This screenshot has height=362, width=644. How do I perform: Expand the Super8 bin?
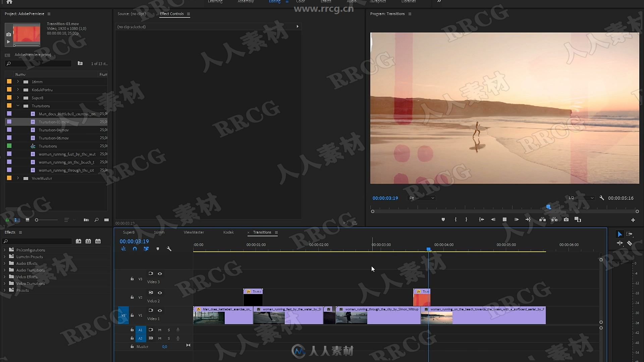[x=18, y=98]
